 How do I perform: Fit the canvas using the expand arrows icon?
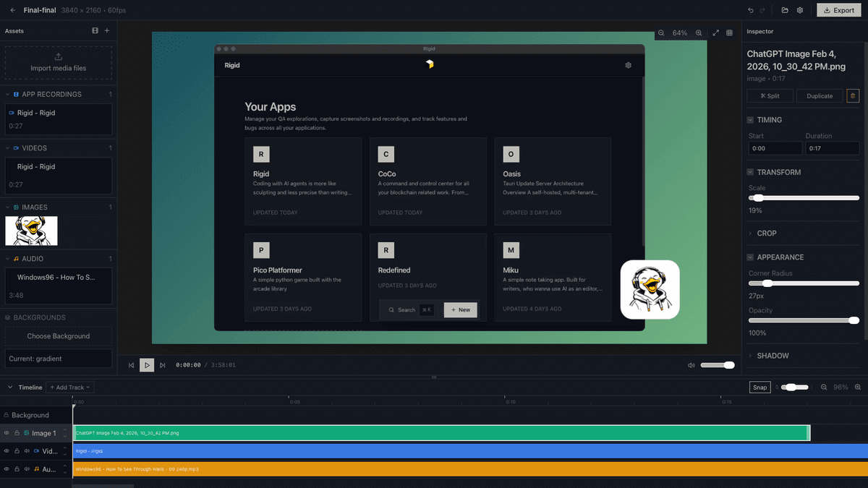[x=716, y=33]
